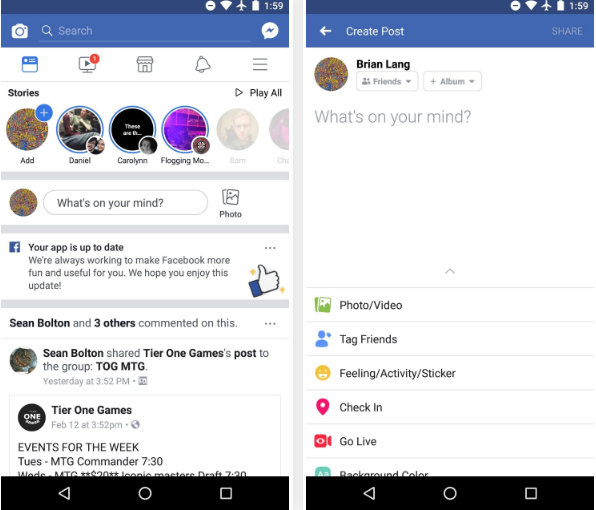Screen dimensions: 596x510
Task: Tap the Photo icon beside the composer
Action: tap(230, 203)
